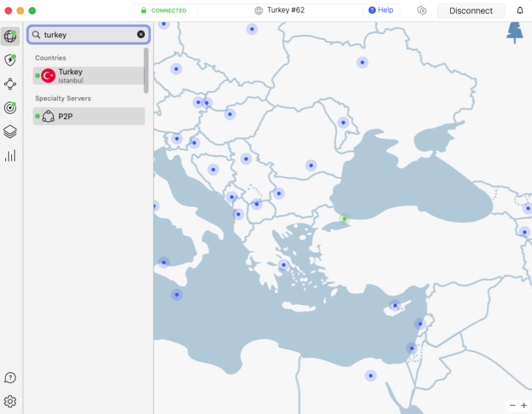The image size is (532, 414).
Task: Click the Bosnia server map pin
Action: (x=213, y=169)
